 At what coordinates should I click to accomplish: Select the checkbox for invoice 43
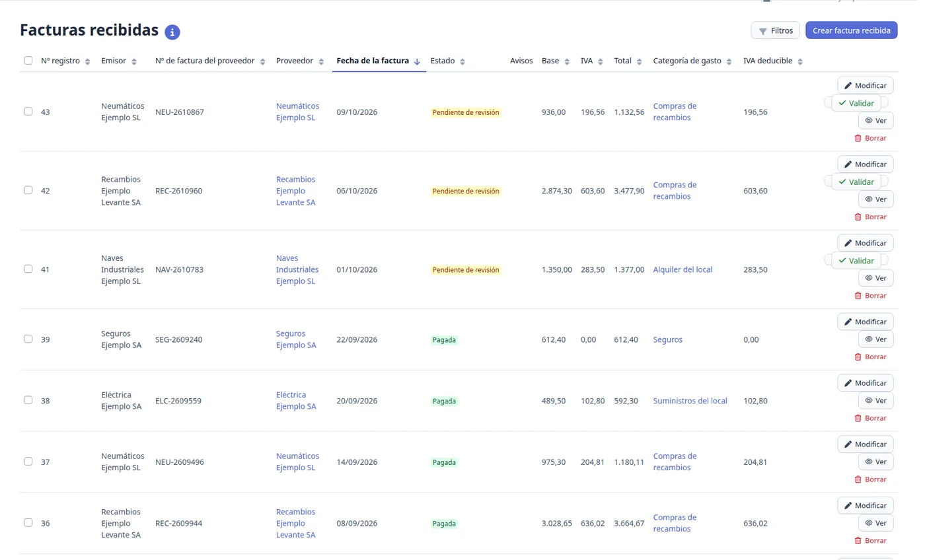click(x=28, y=112)
